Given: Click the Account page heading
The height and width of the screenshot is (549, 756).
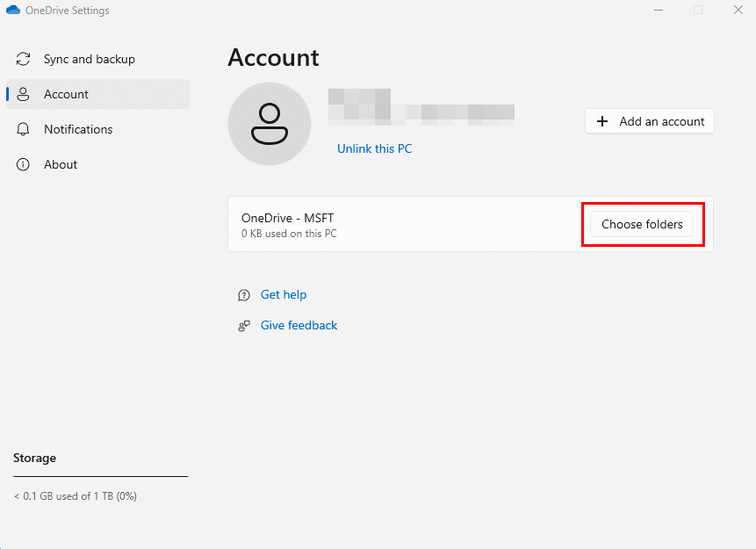Looking at the screenshot, I should click(x=273, y=58).
